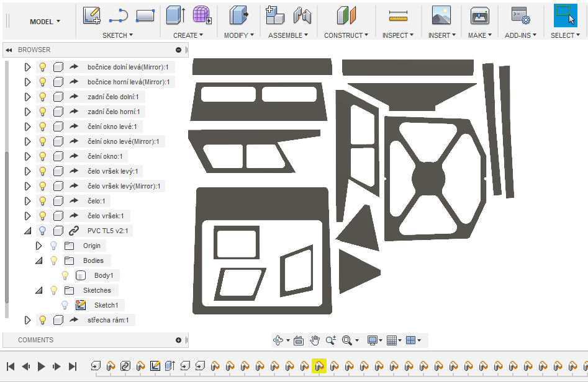
Task: Select the Pan hand tool
Action: coord(315,340)
